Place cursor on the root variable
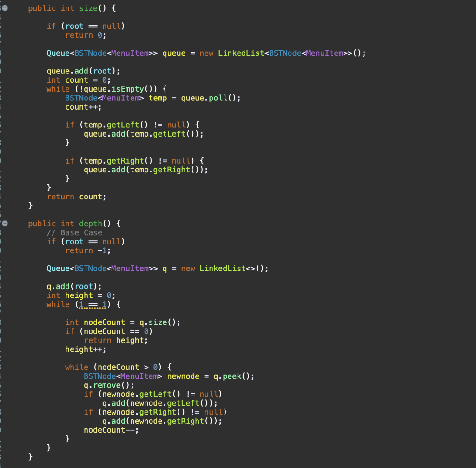 pos(74,26)
